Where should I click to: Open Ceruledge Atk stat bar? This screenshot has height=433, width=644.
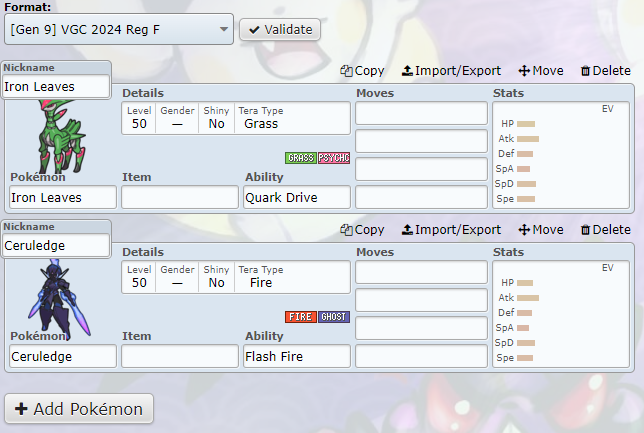(528, 298)
